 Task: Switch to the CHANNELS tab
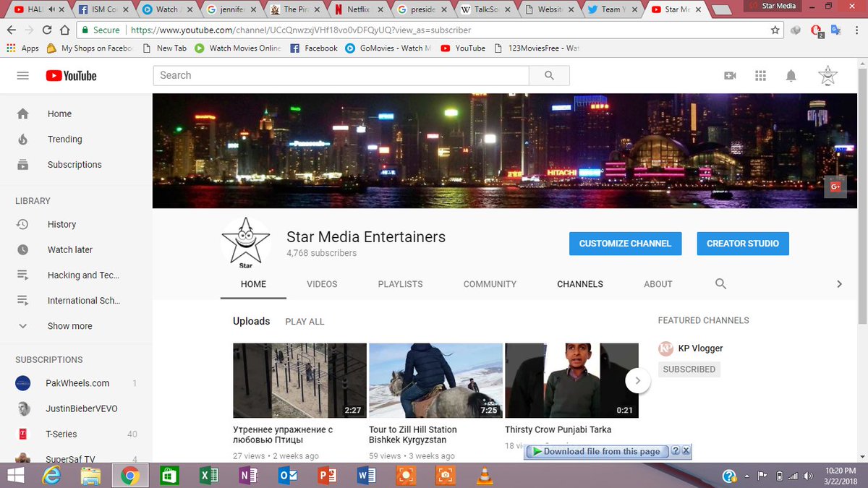580,284
